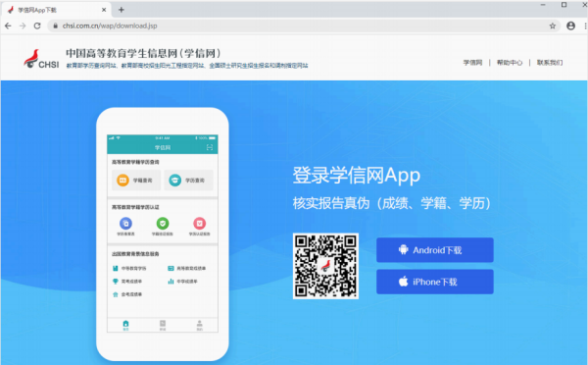Maximize the browser window
Screen dimensions: 588x365
point(563,5)
